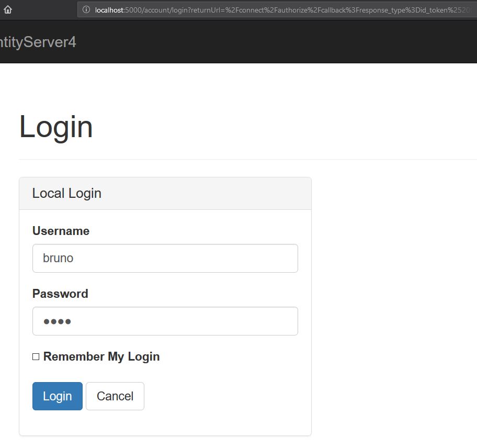
Task: Enable the Remember My Login checkbox
Action: 36,356
